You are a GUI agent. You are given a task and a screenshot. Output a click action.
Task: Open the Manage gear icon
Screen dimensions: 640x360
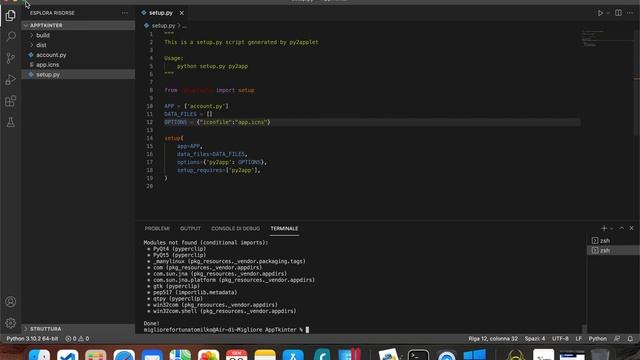(x=11, y=323)
